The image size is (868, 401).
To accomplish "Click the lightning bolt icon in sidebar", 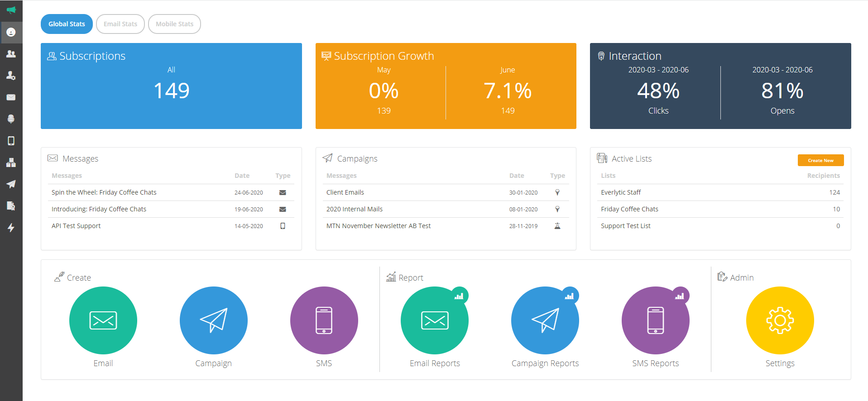I will (11, 228).
